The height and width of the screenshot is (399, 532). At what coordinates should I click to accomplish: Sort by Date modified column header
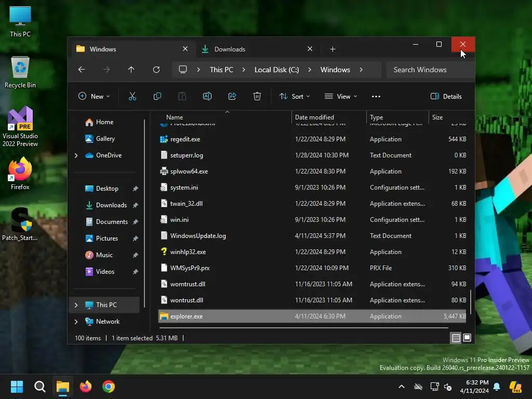pyautogui.click(x=328, y=117)
